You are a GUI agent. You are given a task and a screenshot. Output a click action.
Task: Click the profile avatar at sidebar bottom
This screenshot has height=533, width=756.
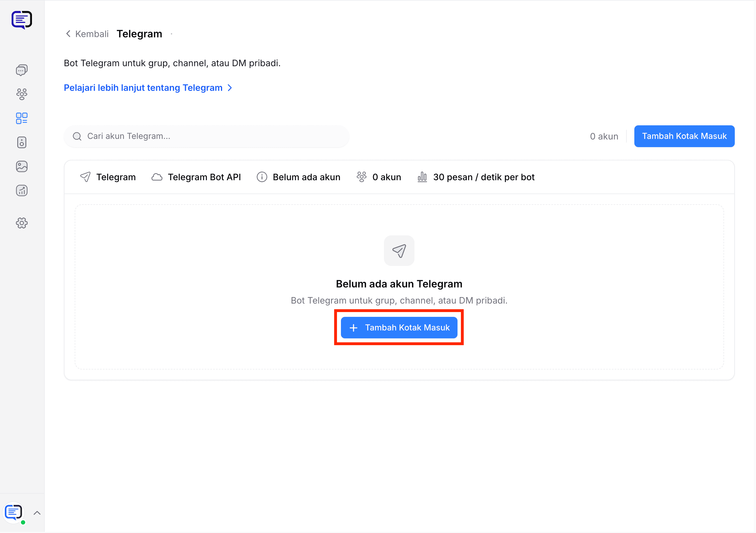pos(14,513)
